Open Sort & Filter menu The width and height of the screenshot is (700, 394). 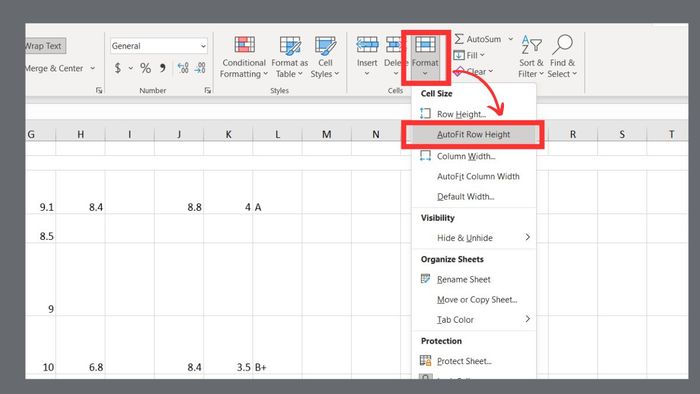(x=531, y=57)
